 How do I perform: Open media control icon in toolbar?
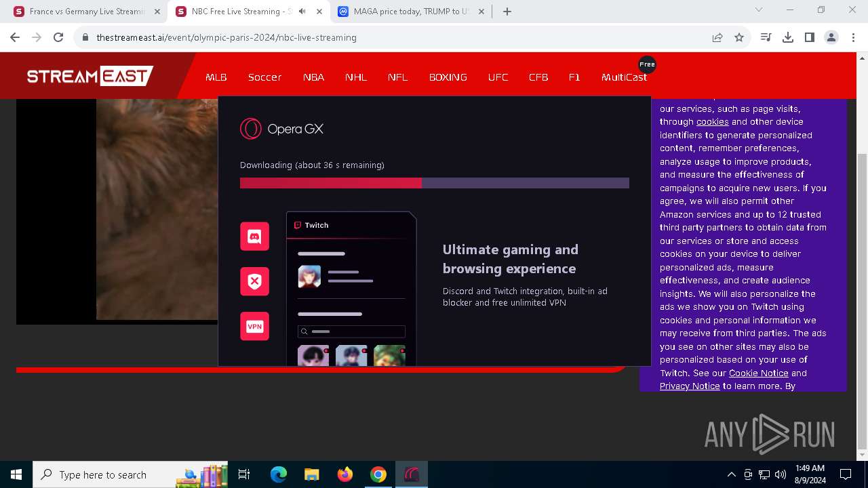766,37
